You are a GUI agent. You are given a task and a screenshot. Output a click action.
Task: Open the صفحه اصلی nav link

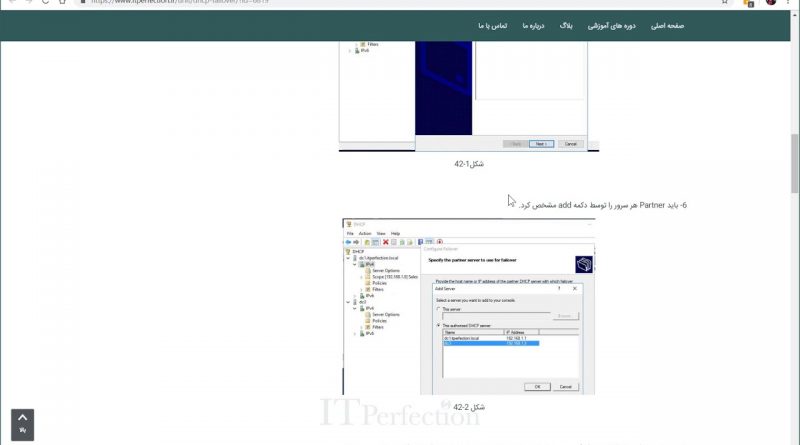667,26
